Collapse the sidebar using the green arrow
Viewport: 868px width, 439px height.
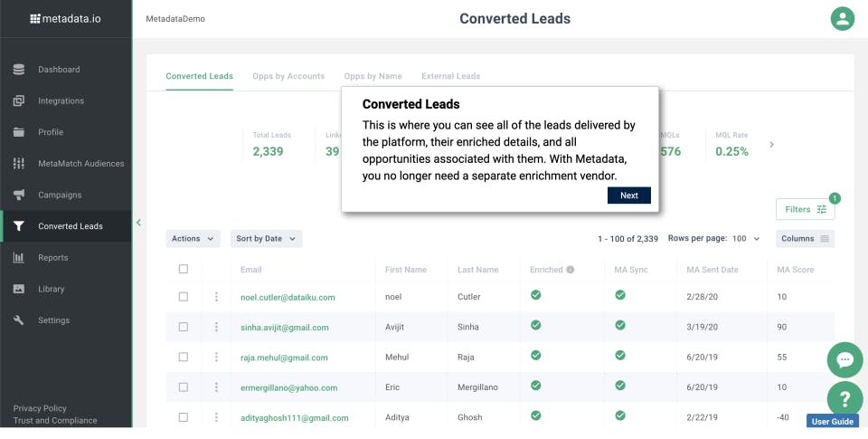coord(139,222)
